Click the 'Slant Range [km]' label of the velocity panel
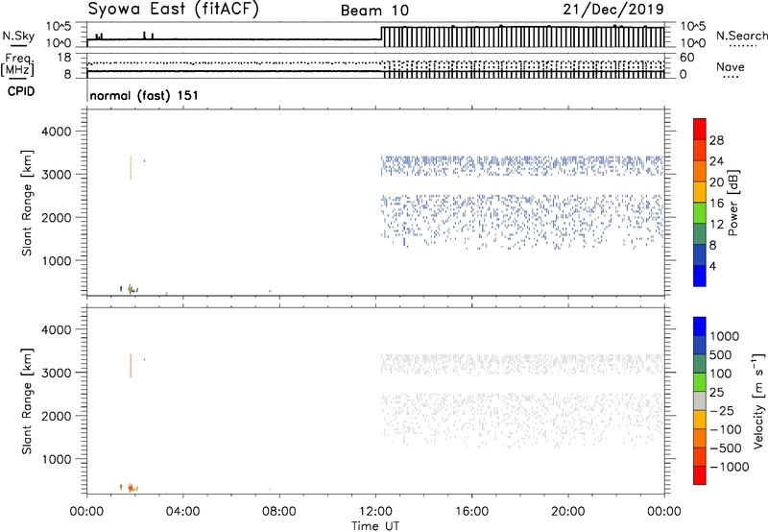768x532 pixels. pyautogui.click(x=27, y=401)
